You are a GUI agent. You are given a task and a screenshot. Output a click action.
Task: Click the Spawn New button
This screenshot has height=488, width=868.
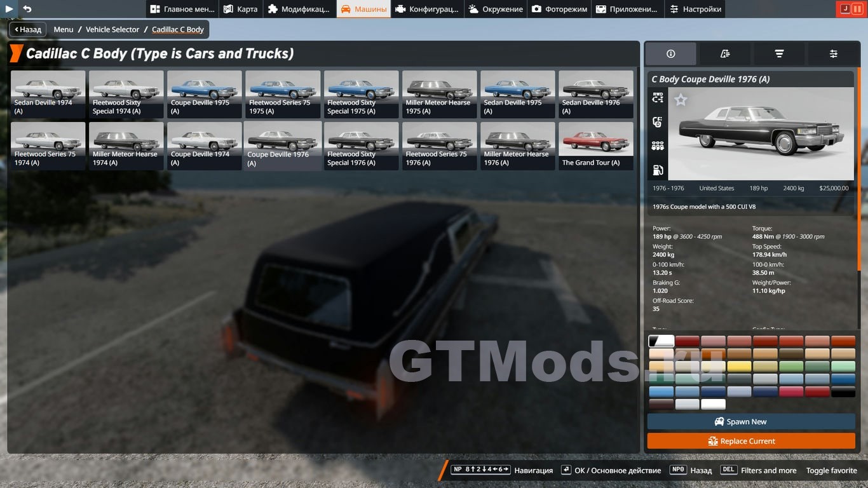751,422
